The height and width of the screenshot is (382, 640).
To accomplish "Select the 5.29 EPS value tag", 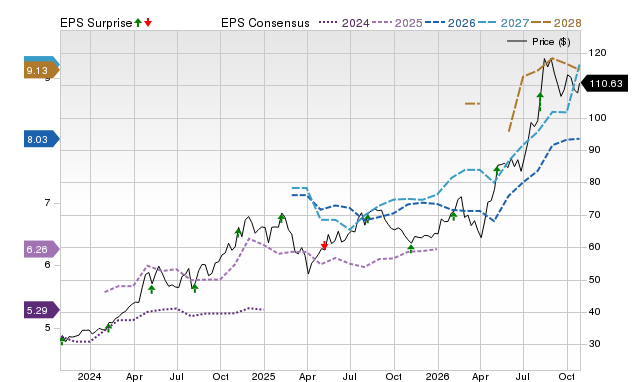I will (x=41, y=311).
